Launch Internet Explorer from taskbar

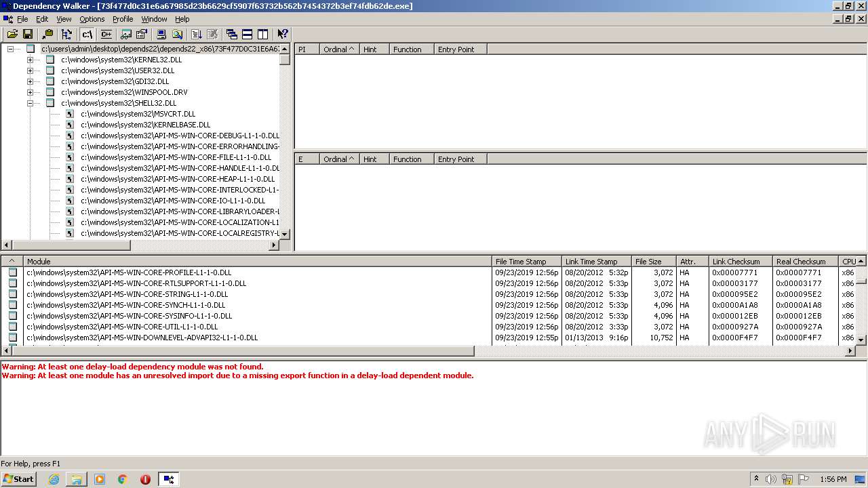[54, 479]
